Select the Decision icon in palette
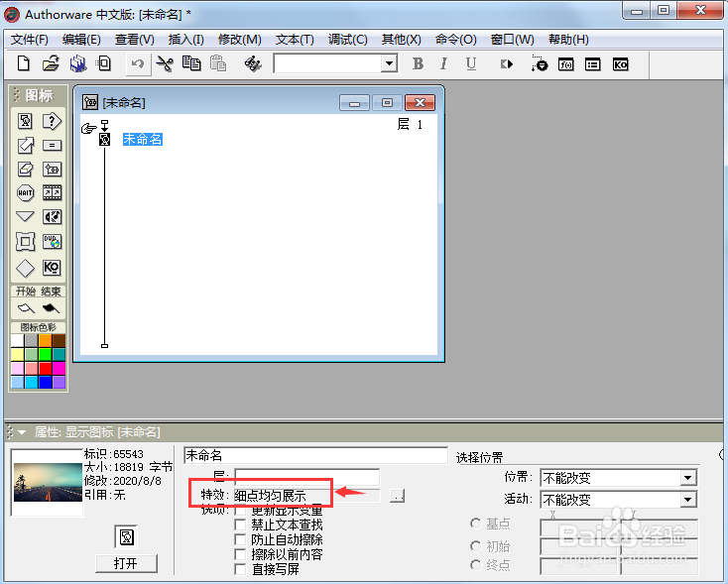Image resolution: width=728 pixels, height=584 pixels. tap(52, 121)
